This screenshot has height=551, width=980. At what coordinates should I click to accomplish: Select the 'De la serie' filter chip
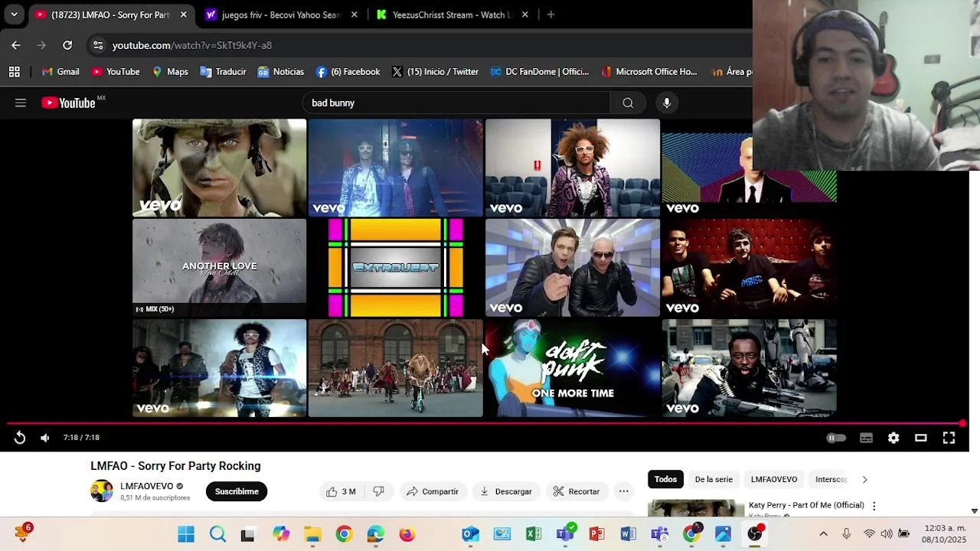coord(714,479)
